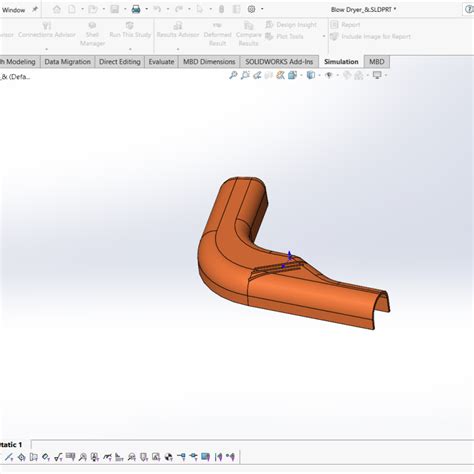Click Previous View icon
The height and width of the screenshot is (474, 474).
pyautogui.click(x=257, y=75)
